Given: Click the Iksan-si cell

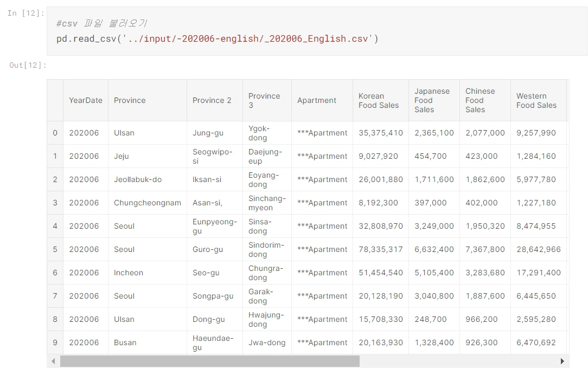Looking at the screenshot, I should point(214,179).
